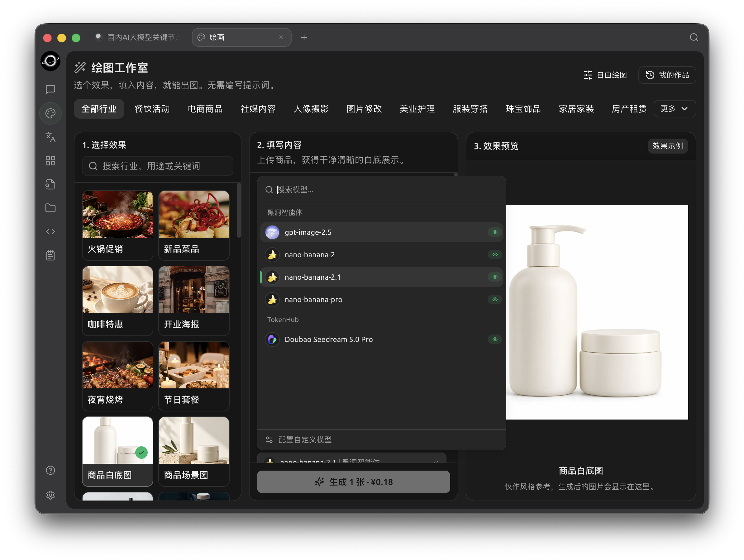This screenshot has width=744, height=560.
Task: Switch to the 人像摄影 tab
Action: 311,109
